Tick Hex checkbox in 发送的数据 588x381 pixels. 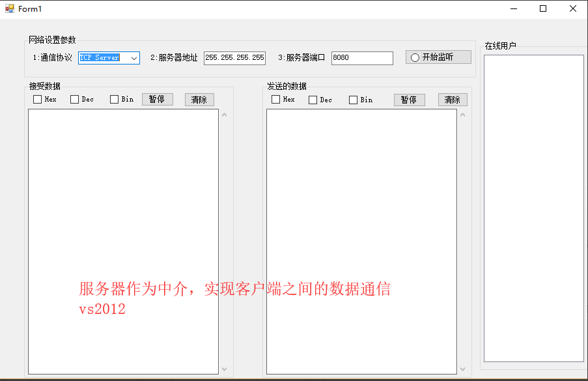[275, 100]
